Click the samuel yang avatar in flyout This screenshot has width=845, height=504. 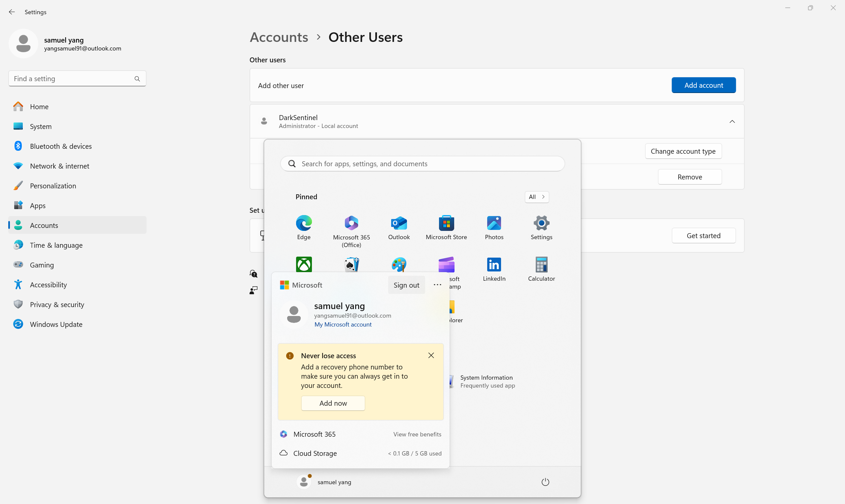[x=293, y=314]
